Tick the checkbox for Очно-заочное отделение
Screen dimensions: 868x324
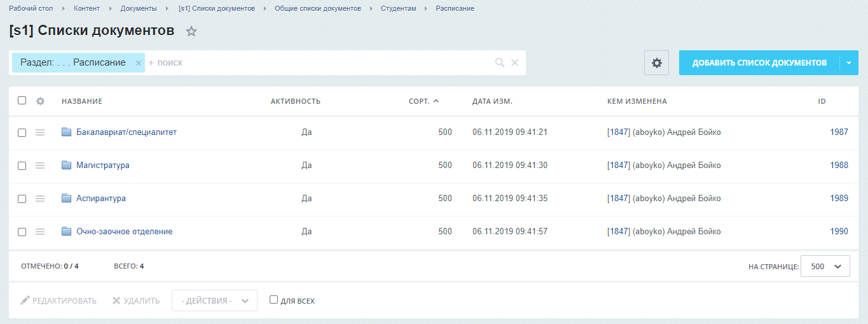point(22,232)
